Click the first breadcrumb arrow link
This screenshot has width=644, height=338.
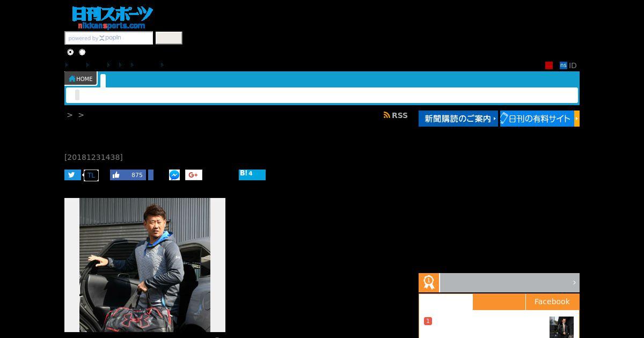[70, 115]
